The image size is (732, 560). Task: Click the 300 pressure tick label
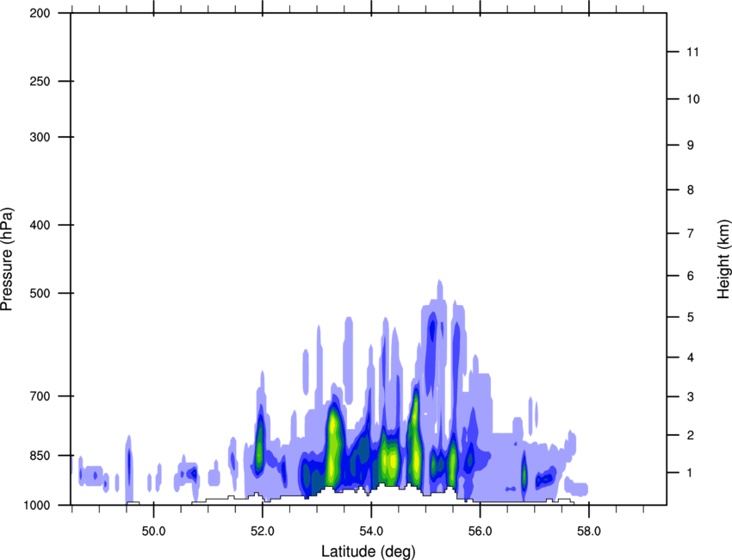coord(40,137)
